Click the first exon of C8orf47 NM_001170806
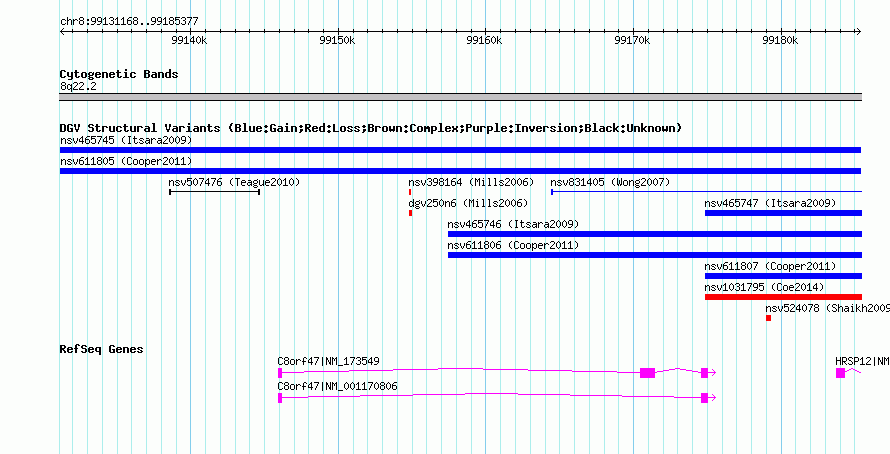Screen dimensions: 890x454 280,398
